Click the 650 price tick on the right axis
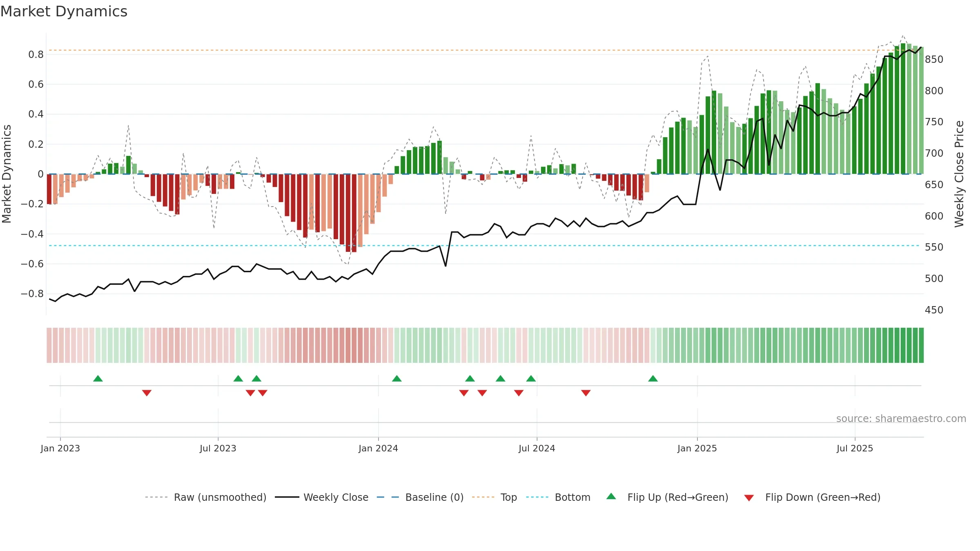Image resolution: width=980 pixels, height=551 pixels. [934, 185]
